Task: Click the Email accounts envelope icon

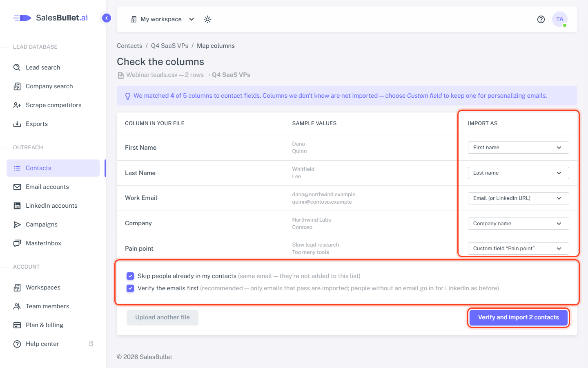Action: [17, 187]
